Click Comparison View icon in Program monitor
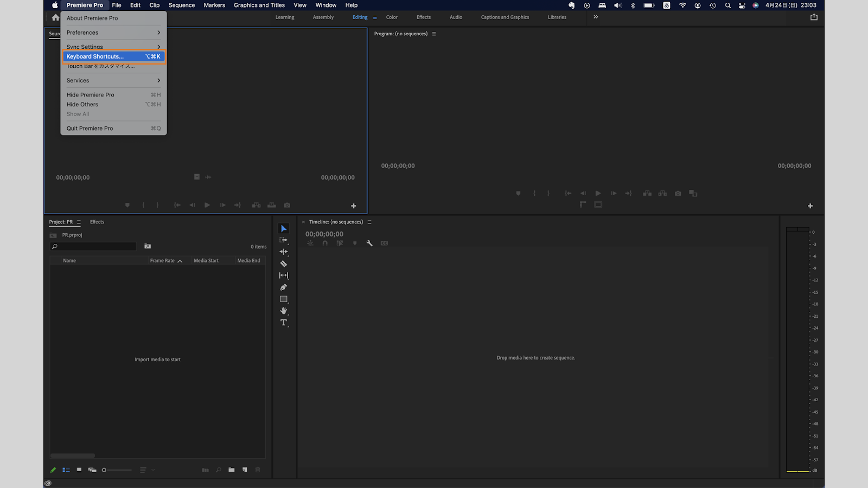This screenshot has height=488, width=868. point(693,194)
